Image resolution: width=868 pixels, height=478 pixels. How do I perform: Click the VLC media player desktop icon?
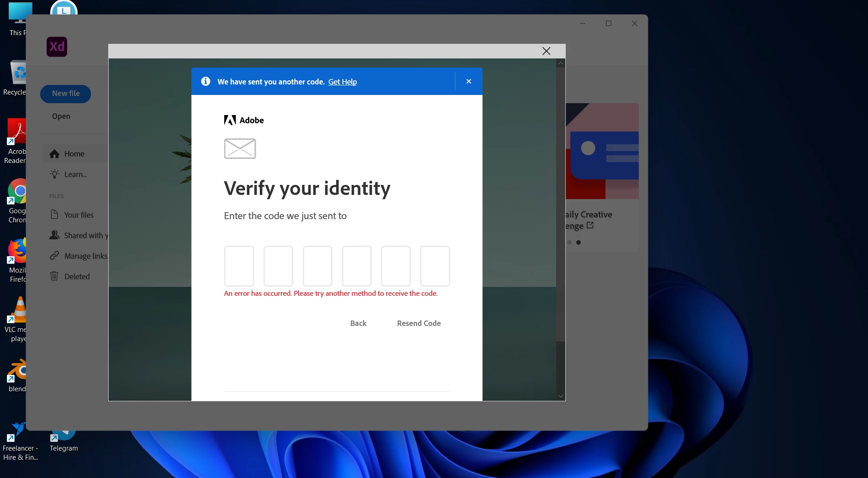pyautogui.click(x=16, y=320)
